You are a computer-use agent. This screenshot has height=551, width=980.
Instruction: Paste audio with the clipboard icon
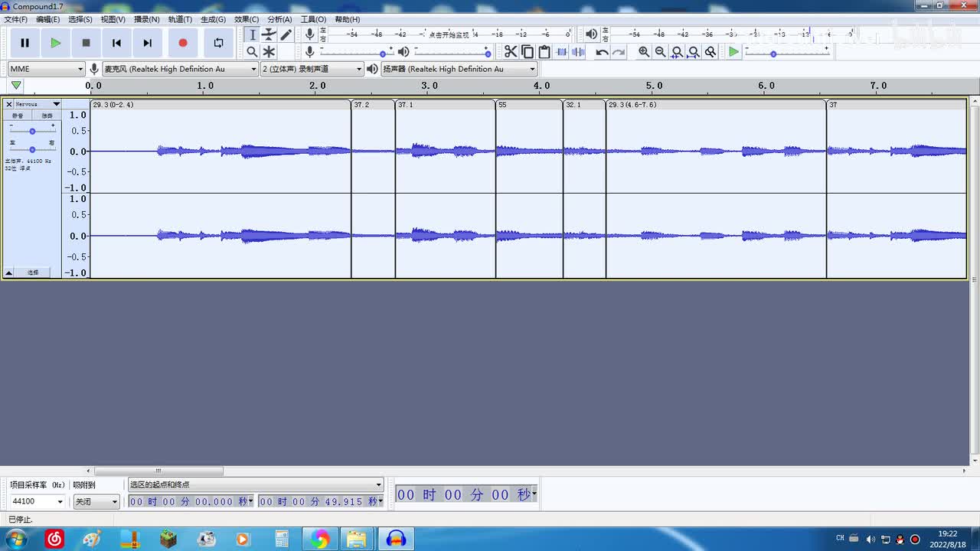[x=544, y=51]
